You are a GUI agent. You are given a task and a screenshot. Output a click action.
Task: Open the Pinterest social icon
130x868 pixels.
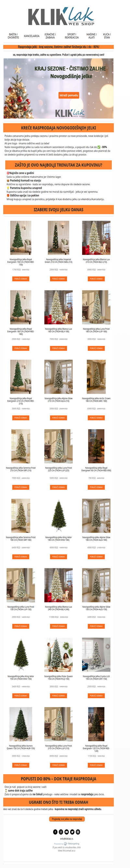click(78, 832)
